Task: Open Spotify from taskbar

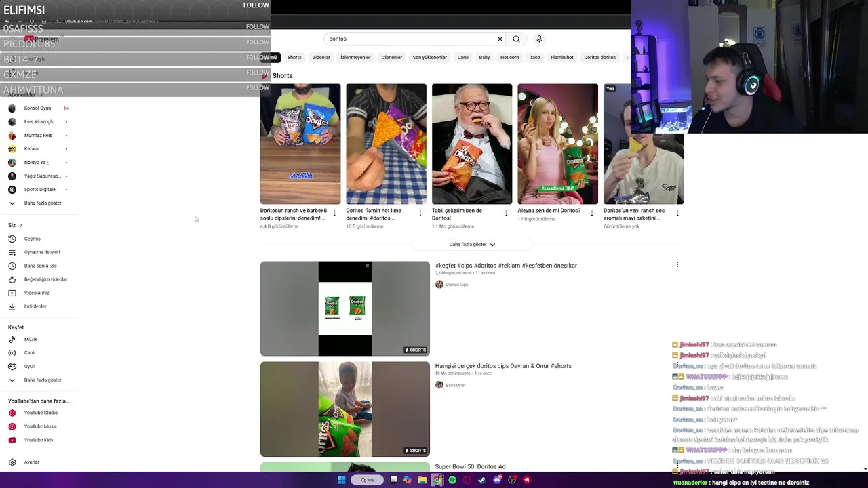Action: (x=452, y=480)
